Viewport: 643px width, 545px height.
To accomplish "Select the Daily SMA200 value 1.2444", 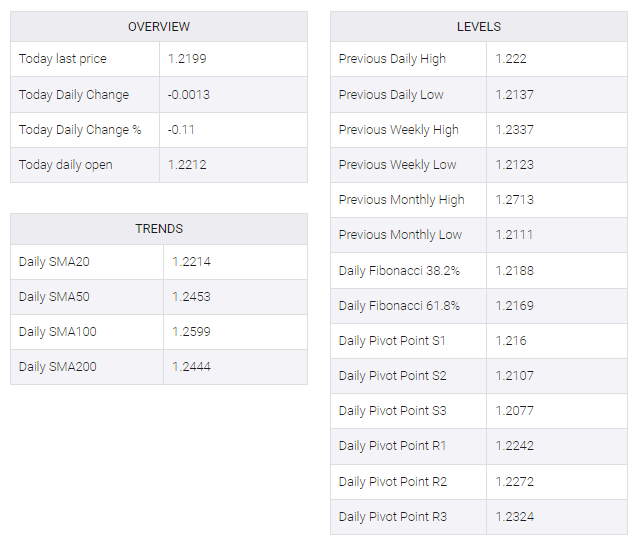I will [191, 367].
